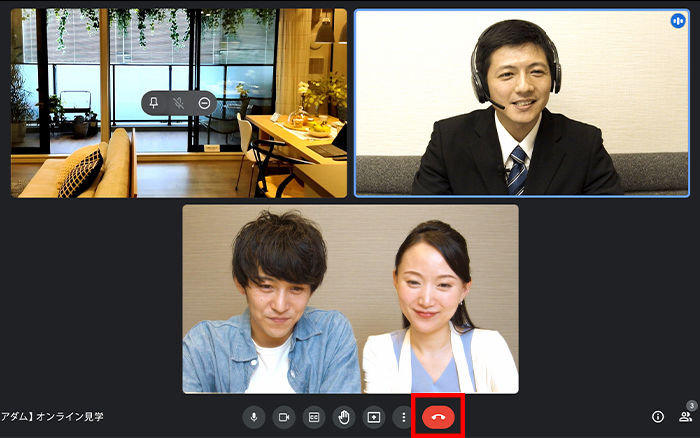Viewport: 700px width, 438px height.
Task: Show participants list icon
Action: pos(685,417)
